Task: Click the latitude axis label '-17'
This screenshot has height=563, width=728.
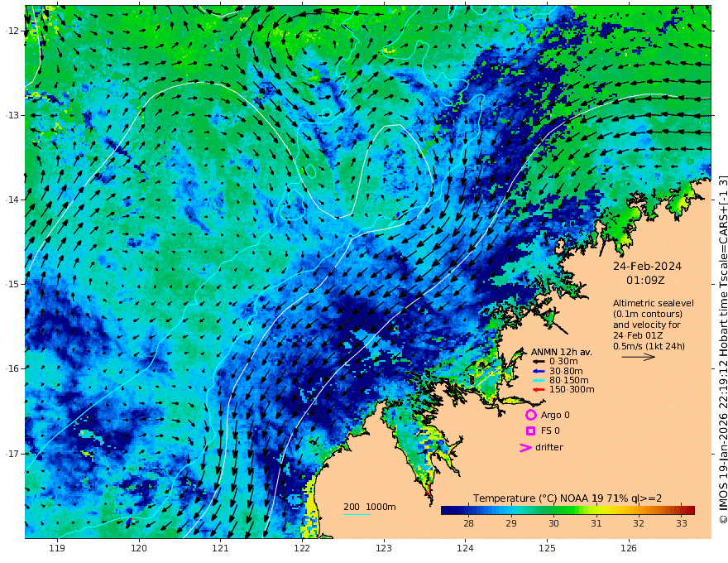Action: pos(12,454)
